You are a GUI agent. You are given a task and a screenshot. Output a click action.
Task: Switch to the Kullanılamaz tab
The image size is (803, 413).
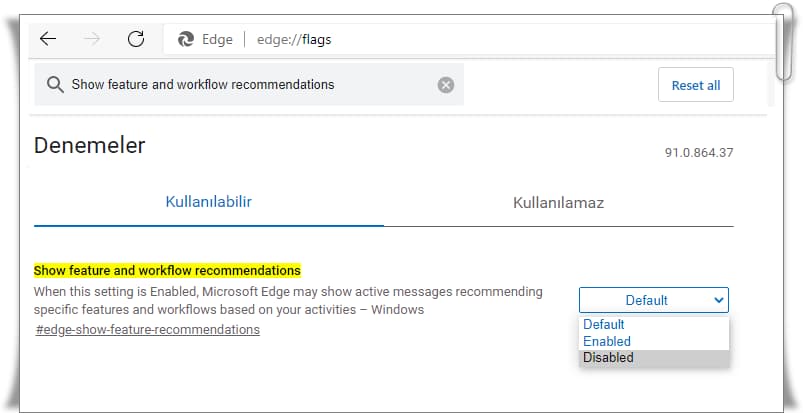click(558, 202)
